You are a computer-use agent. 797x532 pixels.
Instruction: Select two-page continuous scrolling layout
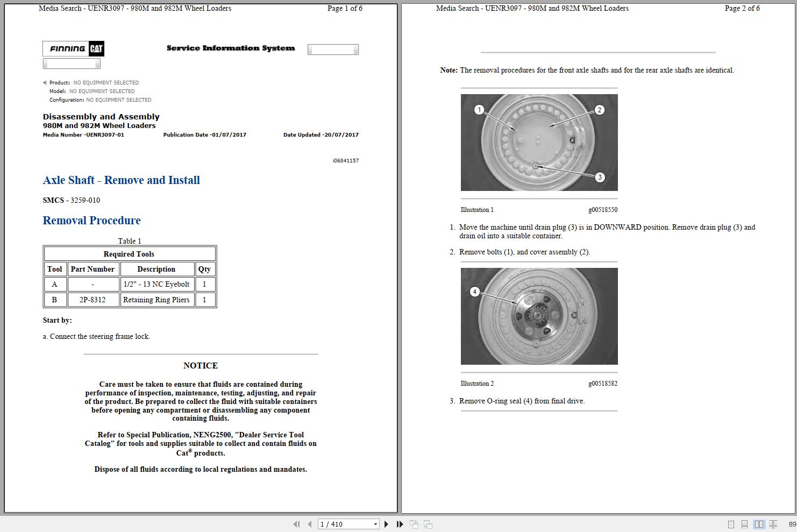coord(773,524)
